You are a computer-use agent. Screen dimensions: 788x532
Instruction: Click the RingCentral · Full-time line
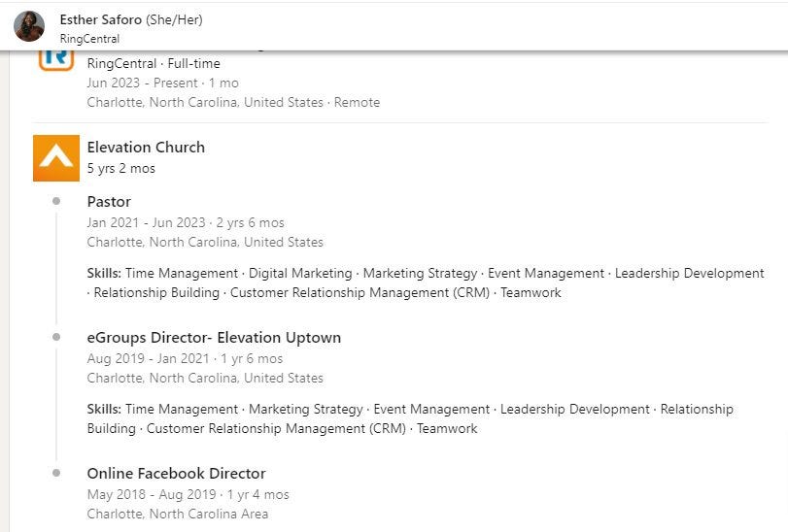(154, 63)
